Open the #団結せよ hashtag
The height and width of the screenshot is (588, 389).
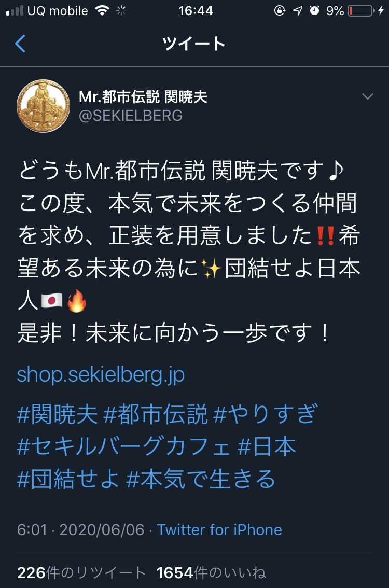pos(68,479)
